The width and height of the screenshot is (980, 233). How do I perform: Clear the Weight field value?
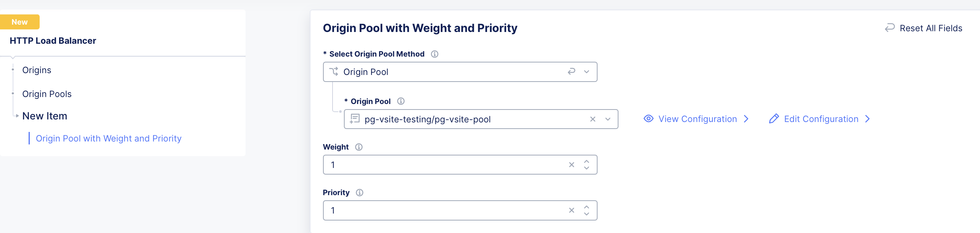[x=571, y=165]
